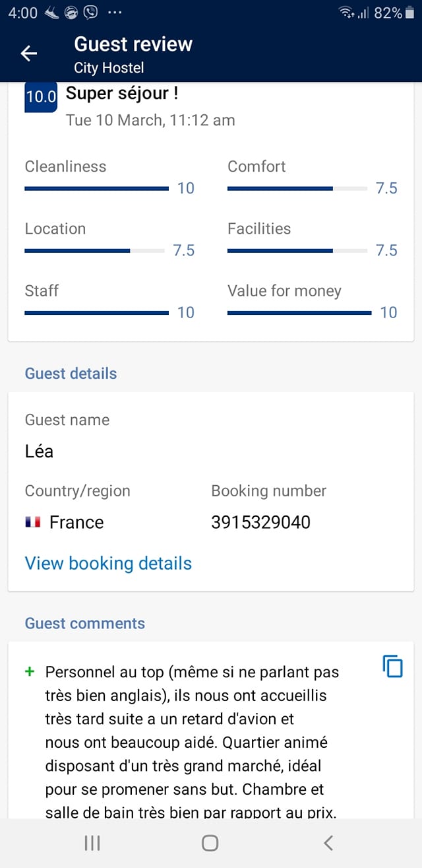Tap the Android home button
422x868 pixels.
pos(210,842)
